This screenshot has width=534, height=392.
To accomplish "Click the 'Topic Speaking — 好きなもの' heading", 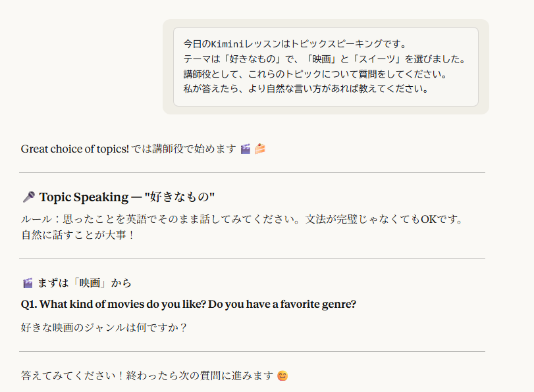I will coord(127,197).
